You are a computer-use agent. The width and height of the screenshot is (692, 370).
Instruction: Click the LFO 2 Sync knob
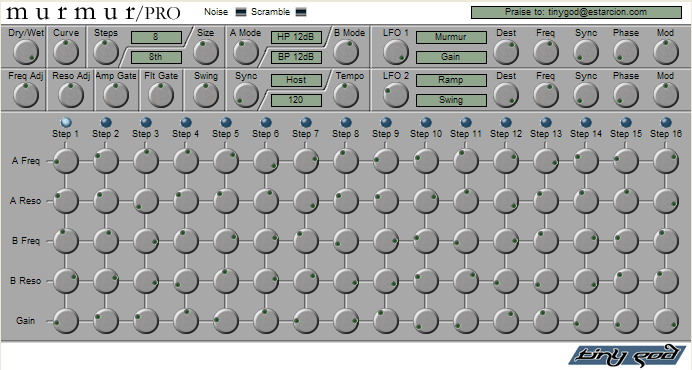586,95
